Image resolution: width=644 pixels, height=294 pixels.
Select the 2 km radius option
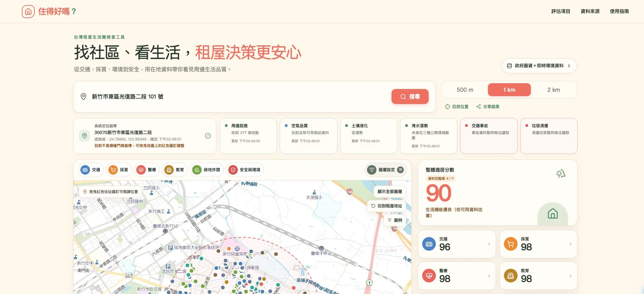(x=554, y=90)
